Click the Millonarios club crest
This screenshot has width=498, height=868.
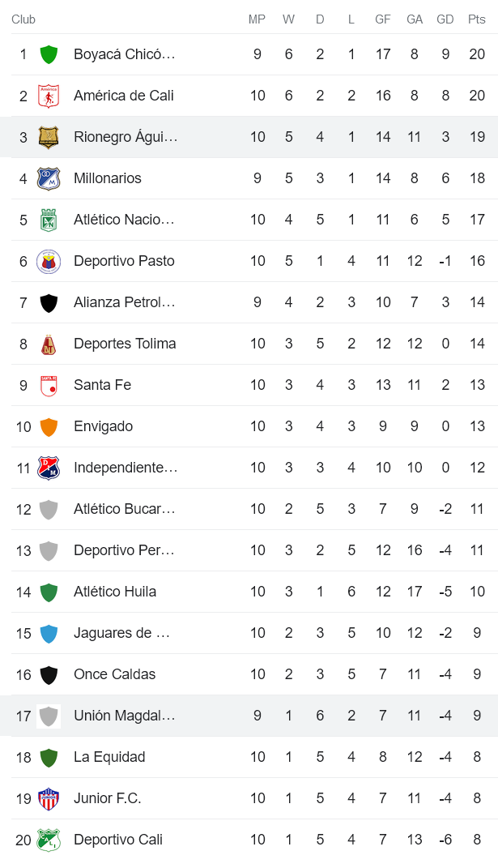(x=49, y=178)
